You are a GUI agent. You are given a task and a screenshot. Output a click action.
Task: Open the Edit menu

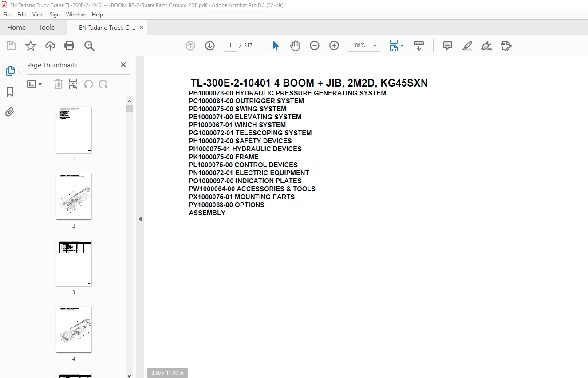(x=22, y=15)
